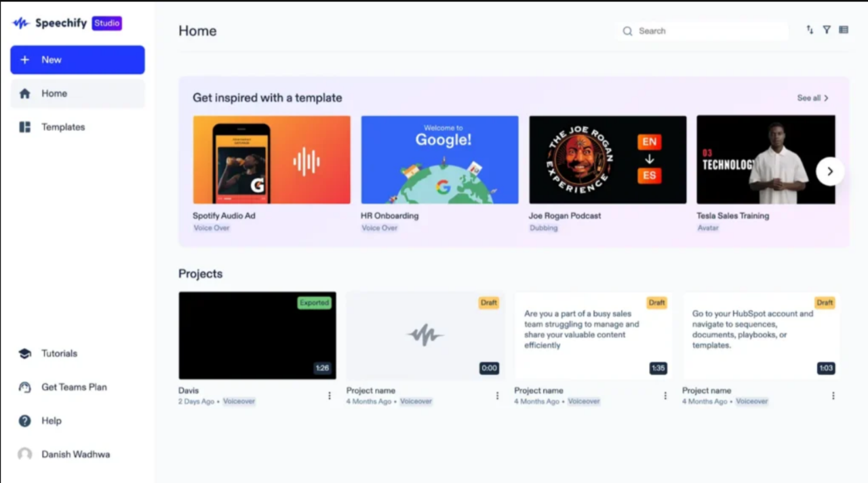The image size is (868, 483).
Task: Click the 1:26 duration label on Davis
Action: coord(322,368)
